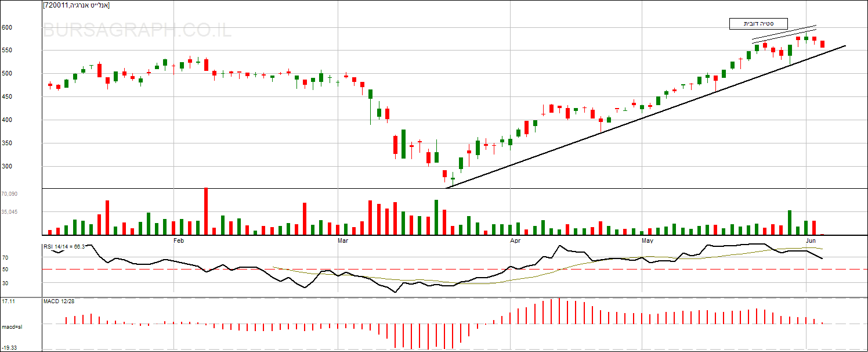The image size is (868, 352).
Task: Click the 'MACD 12/28' indicator label
Action: tap(59, 301)
